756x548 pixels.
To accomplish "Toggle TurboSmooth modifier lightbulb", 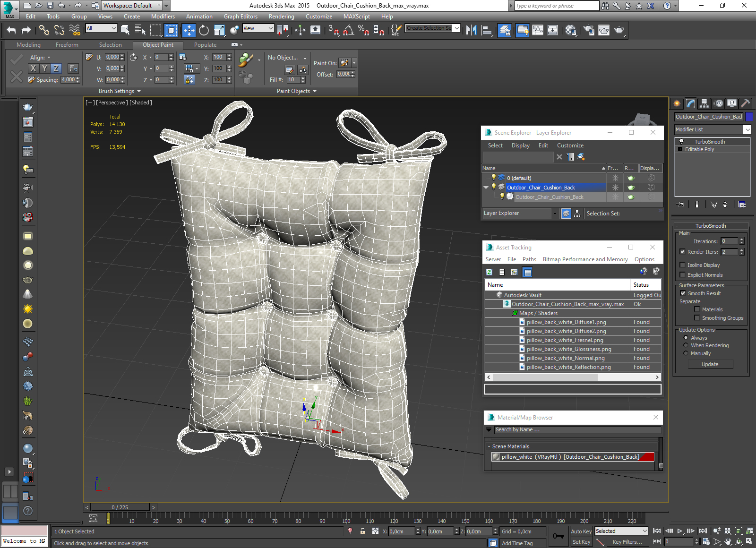I will tap(681, 142).
